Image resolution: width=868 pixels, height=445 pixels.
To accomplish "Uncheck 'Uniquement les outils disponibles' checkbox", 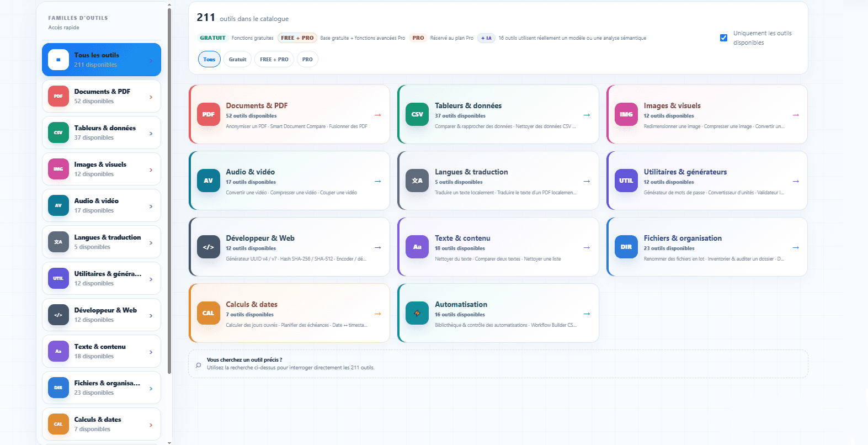I will [x=723, y=38].
